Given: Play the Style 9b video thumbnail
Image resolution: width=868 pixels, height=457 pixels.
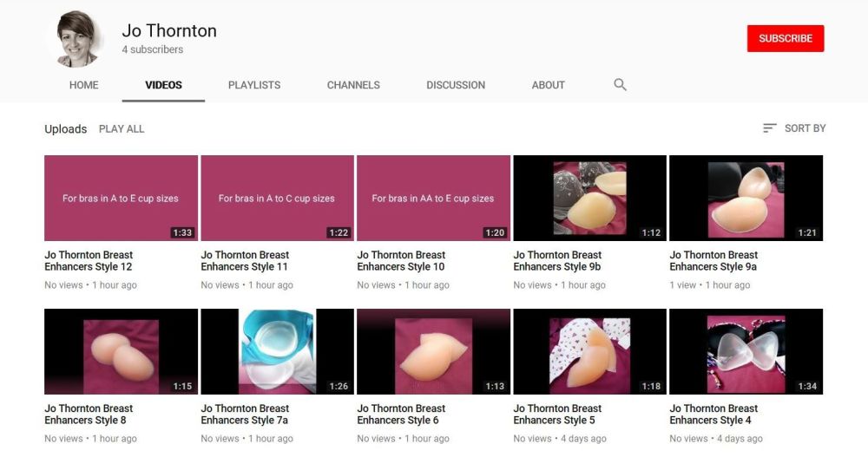Looking at the screenshot, I should tap(589, 198).
